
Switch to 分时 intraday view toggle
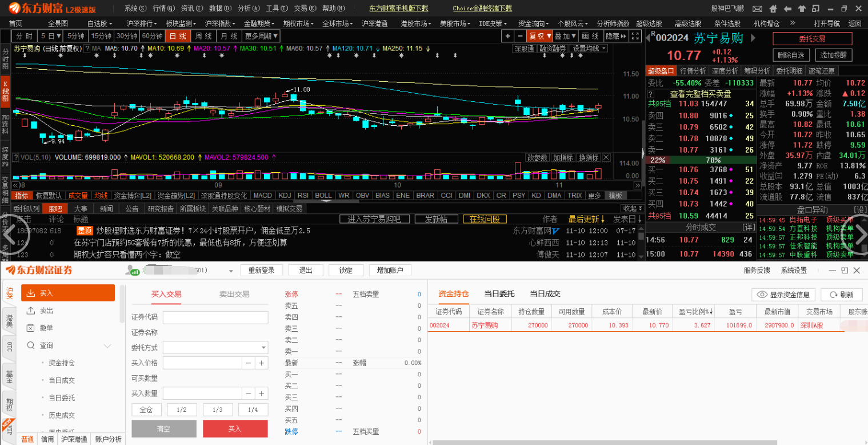click(25, 36)
